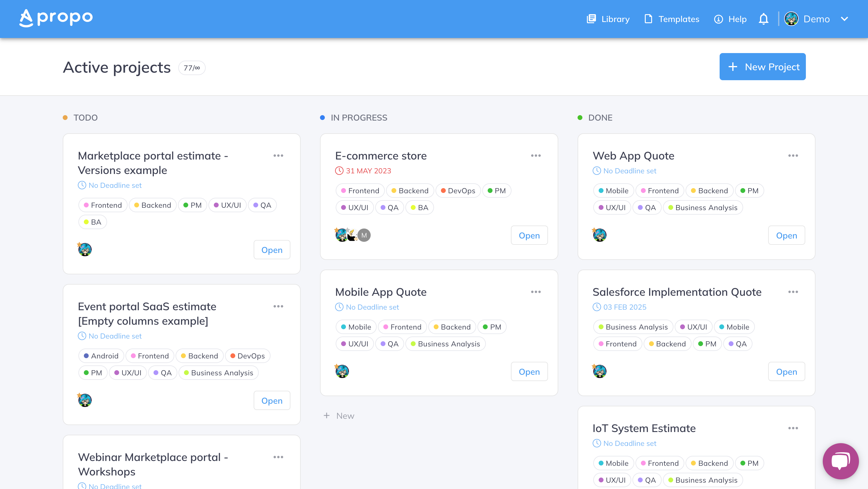The width and height of the screenshot is (868, 489).
Task: Open notifications bell icon
Action: [764, 19]
